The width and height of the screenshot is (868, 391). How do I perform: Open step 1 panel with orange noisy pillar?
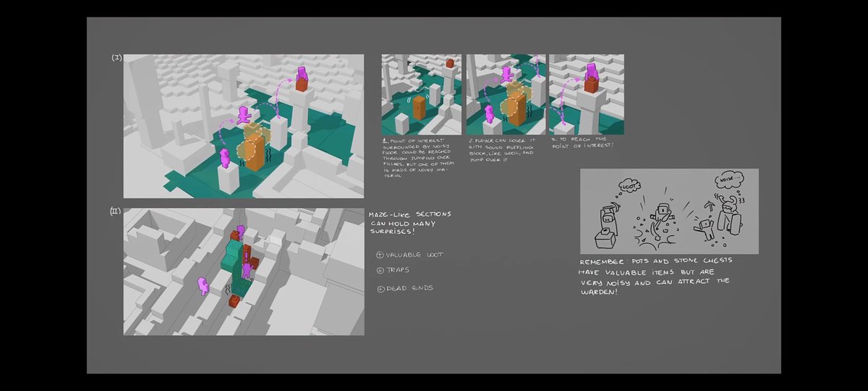point(421,94)
